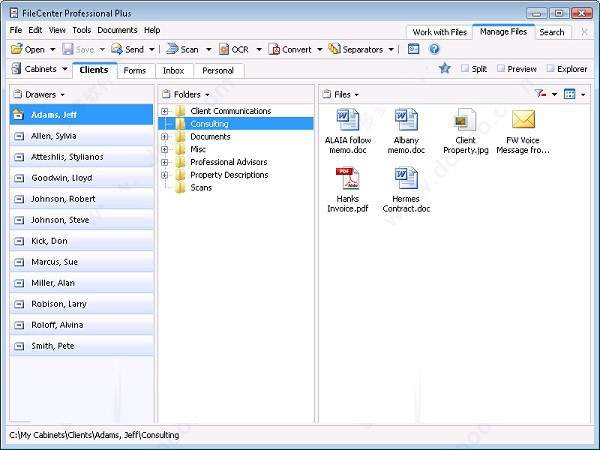Select the Client Property.jpg image file

tap(465, 121)
